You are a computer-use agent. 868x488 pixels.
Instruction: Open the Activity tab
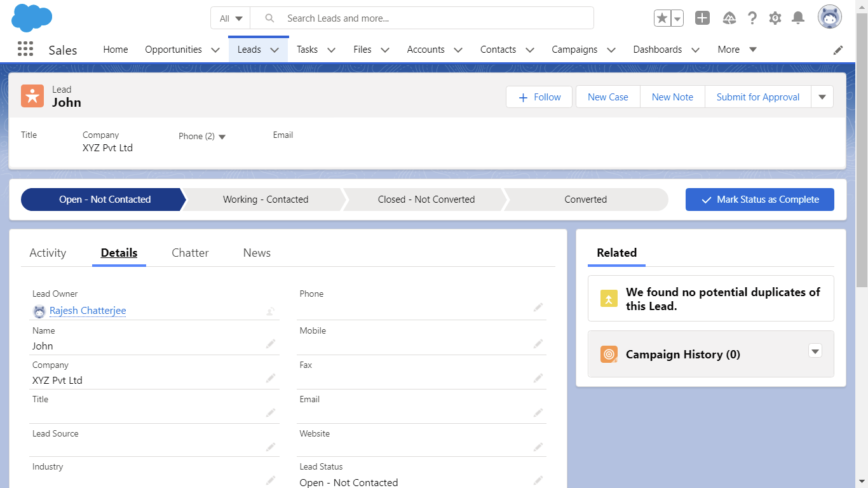(47, 252)
